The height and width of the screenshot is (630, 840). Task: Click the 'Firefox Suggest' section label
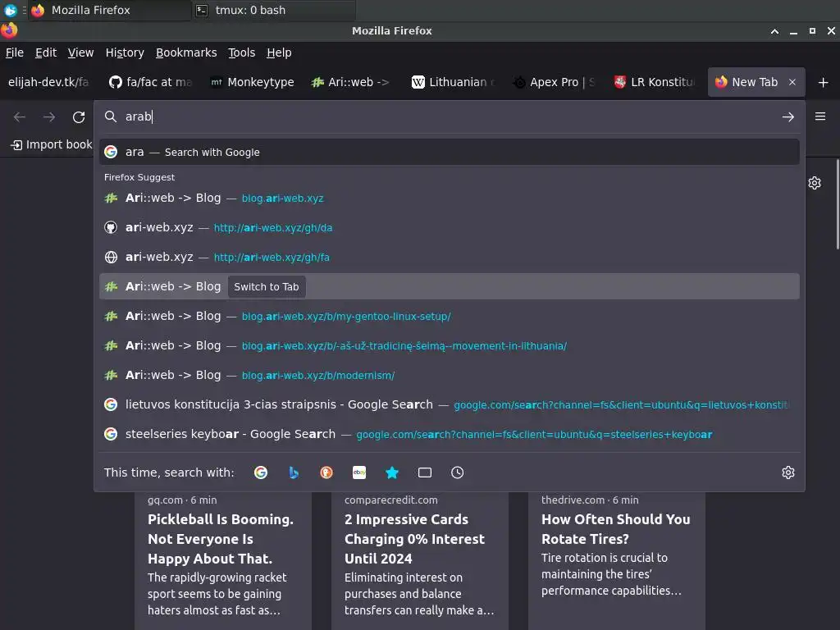pos(139,177)
